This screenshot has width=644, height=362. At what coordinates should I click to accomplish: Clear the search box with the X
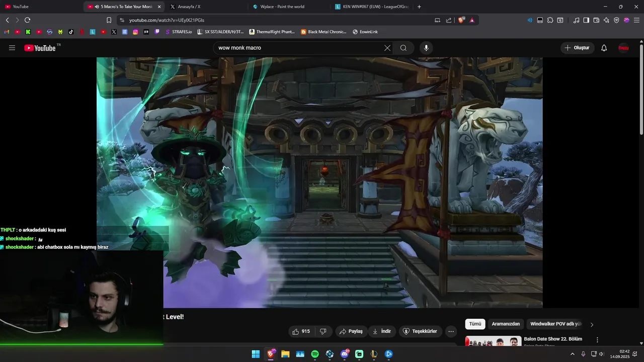[x=387, y=48]
